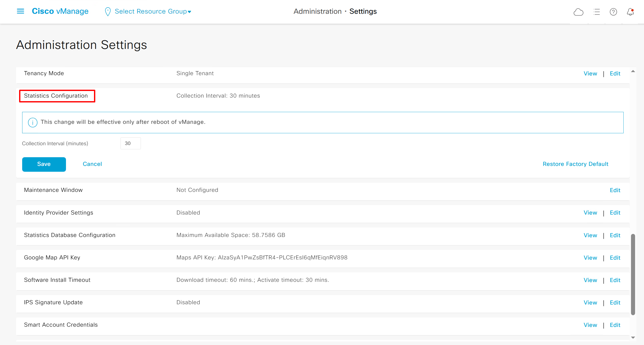
Task: Open the hamburger navigation menu
Action: click(x=20, y=11)
